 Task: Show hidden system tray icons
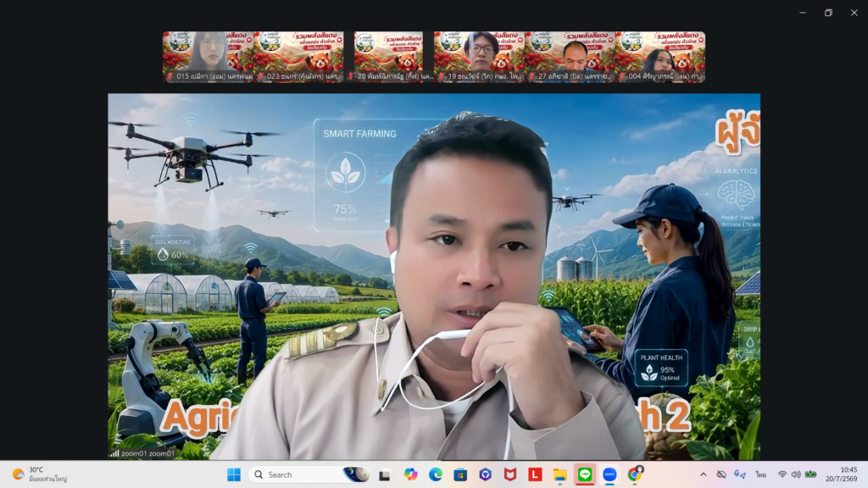(703, 474)
